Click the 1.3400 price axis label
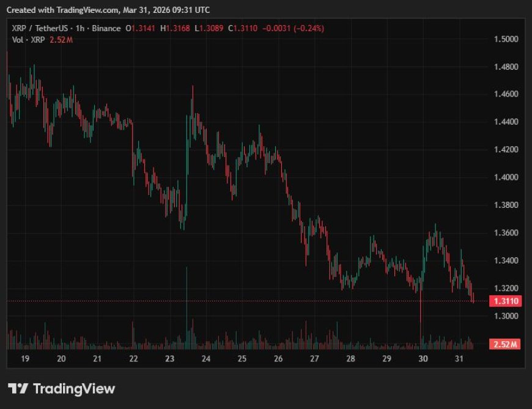Viewport: 532px width, 409px height. 506,260
